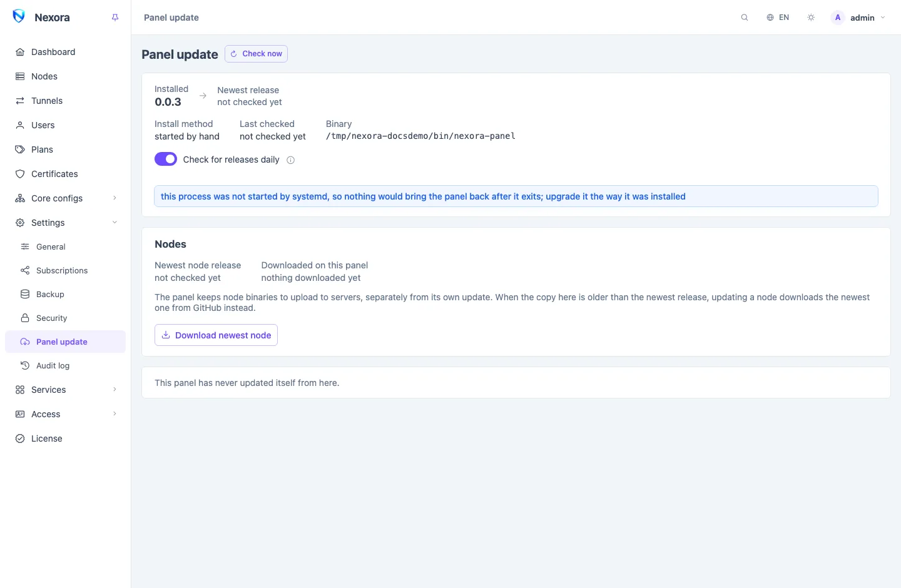Click the Check now button

click(x=256, y=54)
